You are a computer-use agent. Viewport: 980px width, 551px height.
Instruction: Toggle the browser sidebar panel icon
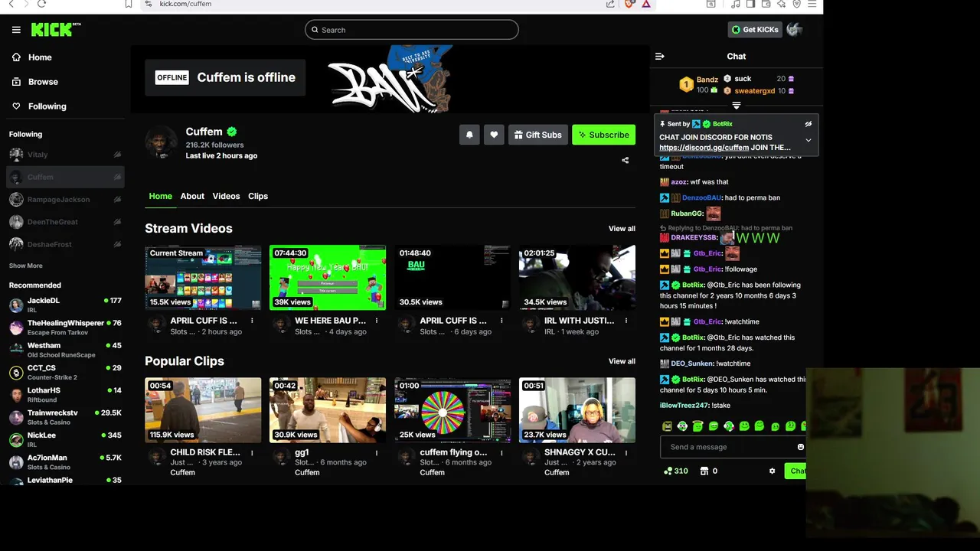click(750, 4)
